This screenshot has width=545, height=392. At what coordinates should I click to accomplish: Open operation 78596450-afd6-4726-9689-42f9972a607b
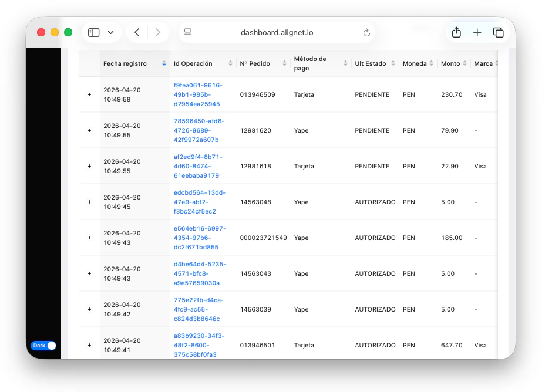click(x=199, y=130)
